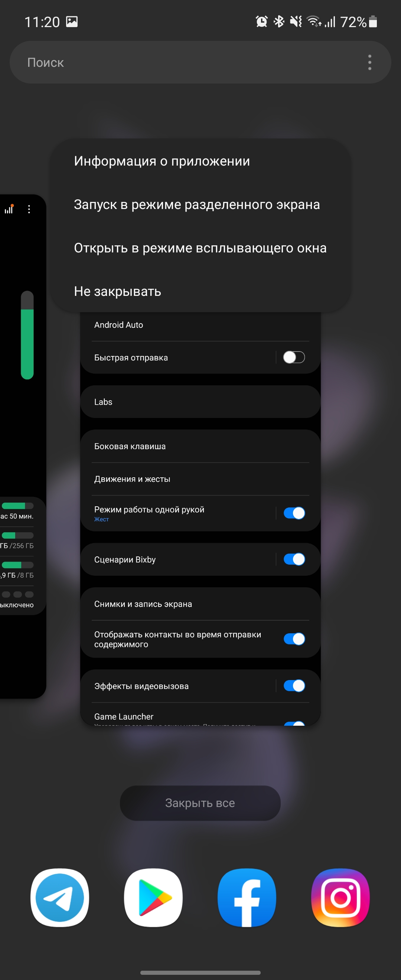Select Открыть в режиме всплывающего окна

tap(200, 248)
